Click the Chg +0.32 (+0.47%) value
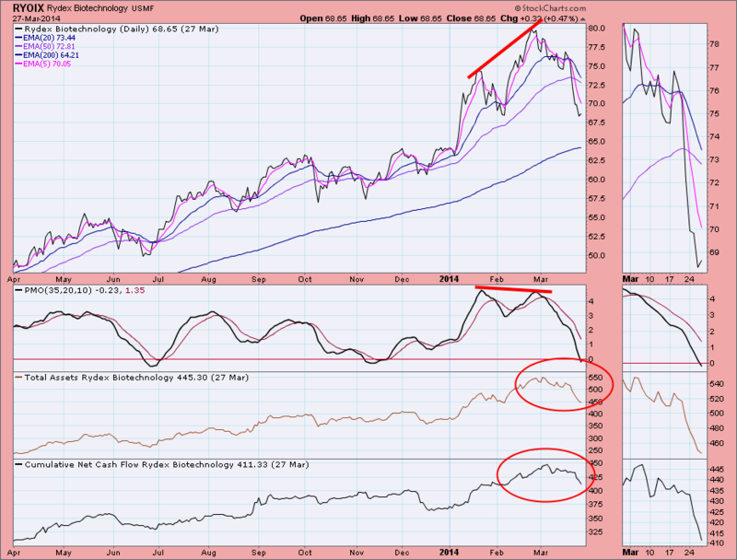 539,18
